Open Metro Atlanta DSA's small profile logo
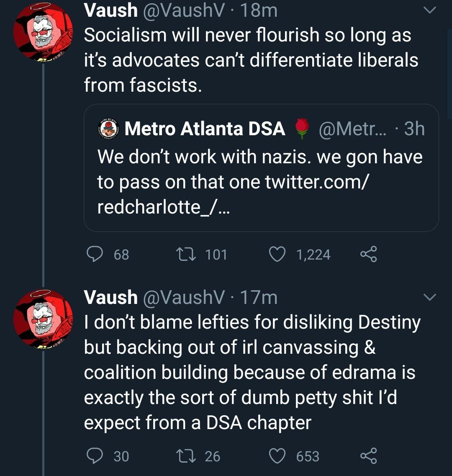 click(109, 129)
